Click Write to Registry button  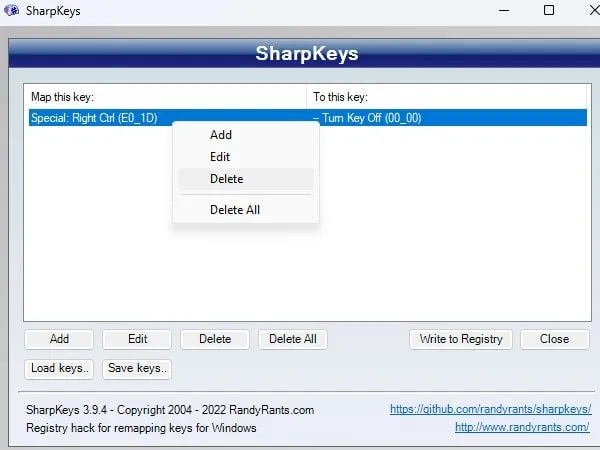point(461,339)
